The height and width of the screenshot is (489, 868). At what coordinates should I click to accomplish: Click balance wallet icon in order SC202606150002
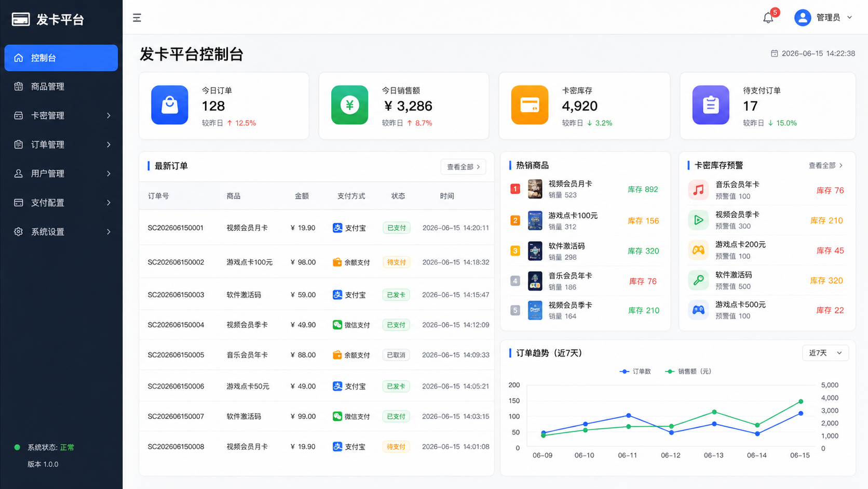coord(337,262)
